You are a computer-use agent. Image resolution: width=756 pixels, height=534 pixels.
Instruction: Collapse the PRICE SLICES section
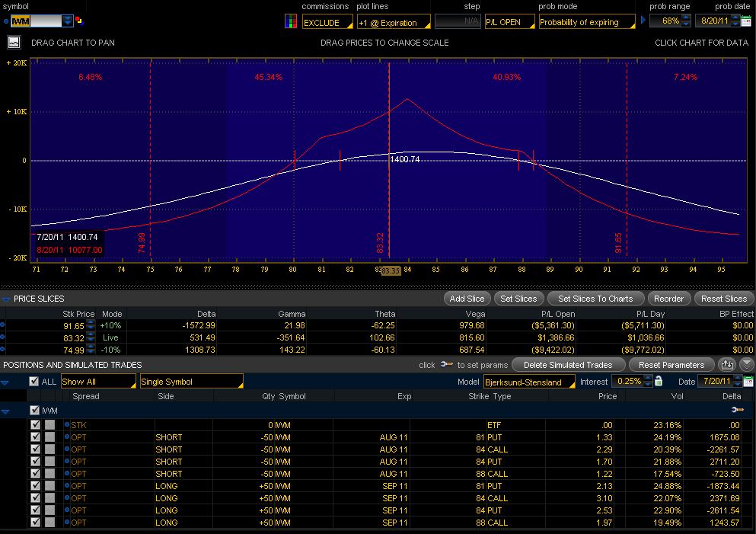(x=6, y=299)
